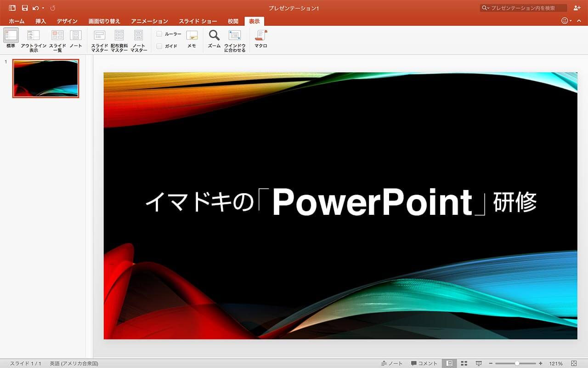Click the undo arrow icon
Screen dimensions: 588x368
(35, 8)
